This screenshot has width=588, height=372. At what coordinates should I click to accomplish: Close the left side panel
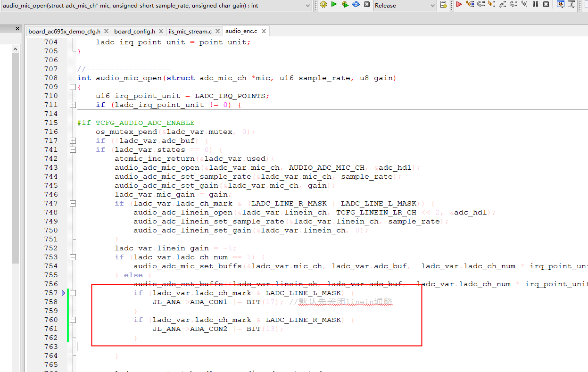pyautogui.click(x=17, y=29)
